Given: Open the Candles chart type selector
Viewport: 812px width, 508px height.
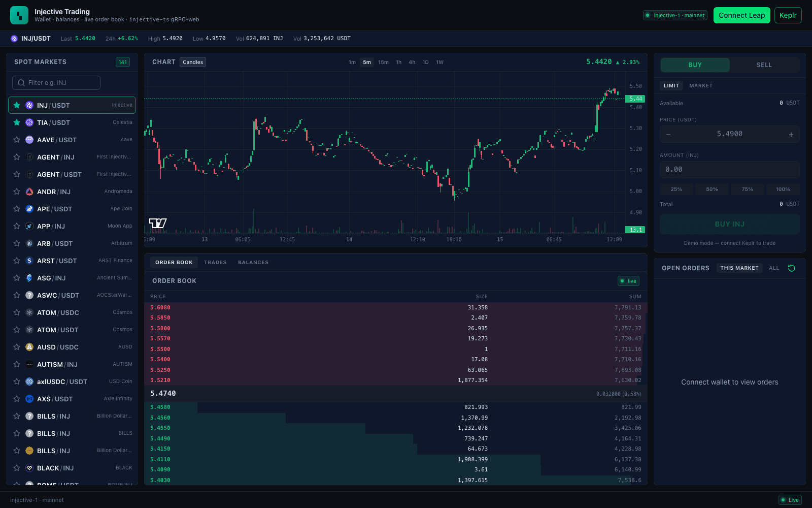Looking at the screenshot, I should click(x=193, y=62).
